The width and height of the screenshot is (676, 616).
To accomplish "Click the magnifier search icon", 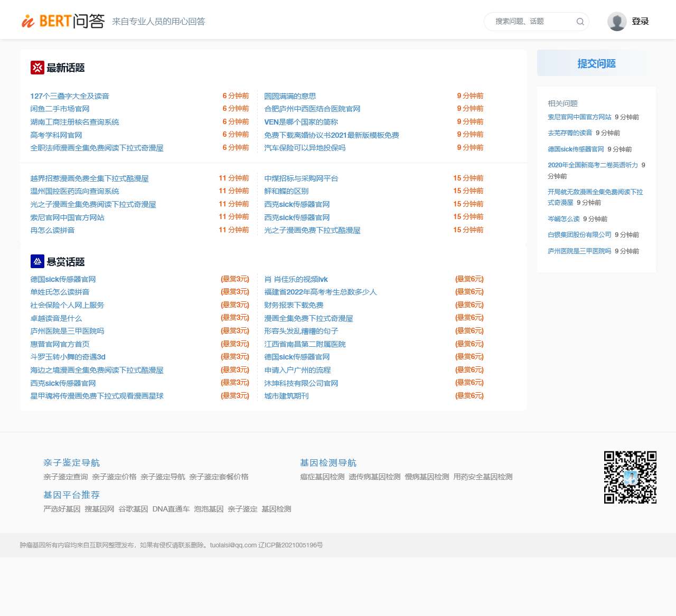I will coord(580,22).
